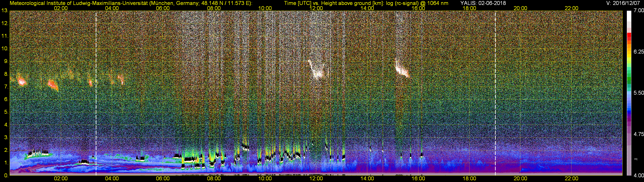Viewport: 644px width, 182px height.
Task: Click the 8 km height axis label
Action: [6, 74]
